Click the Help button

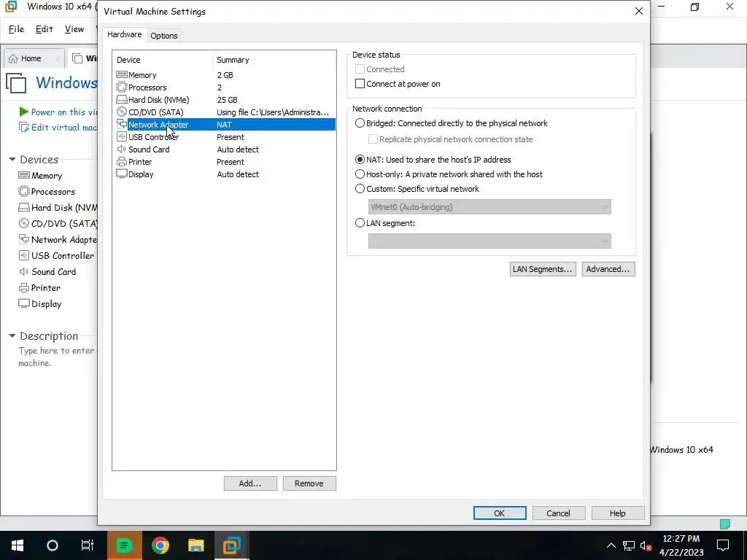(618, 513)
